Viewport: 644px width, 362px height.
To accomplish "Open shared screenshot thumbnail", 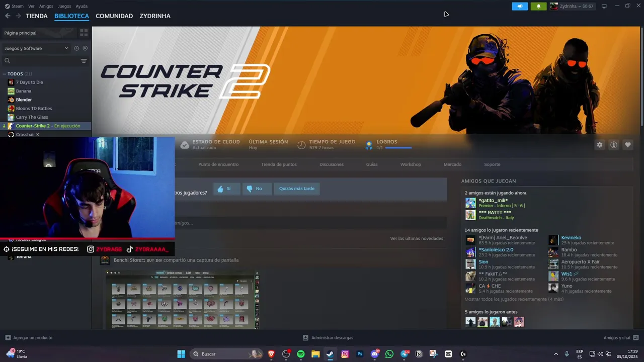I will 182,300.
